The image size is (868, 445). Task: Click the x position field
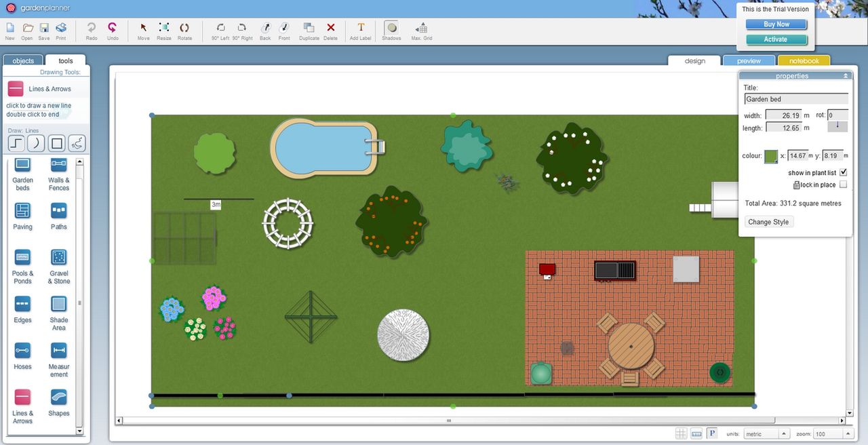797,156
